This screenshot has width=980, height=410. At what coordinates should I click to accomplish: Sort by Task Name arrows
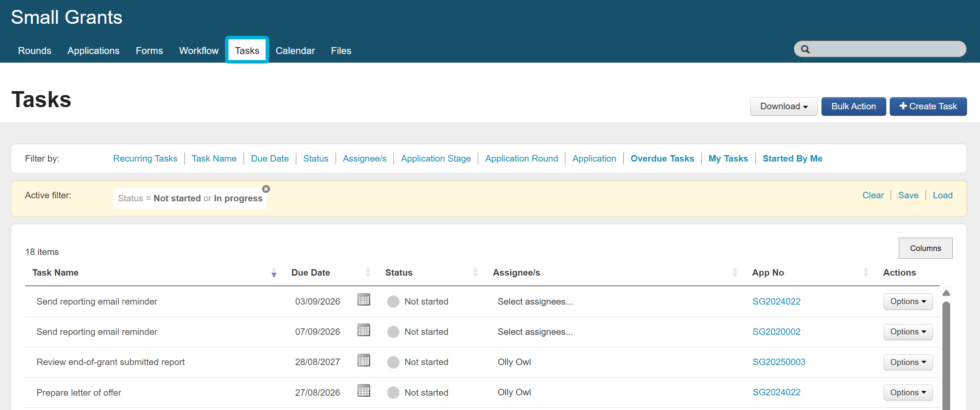tap(274, 273)
